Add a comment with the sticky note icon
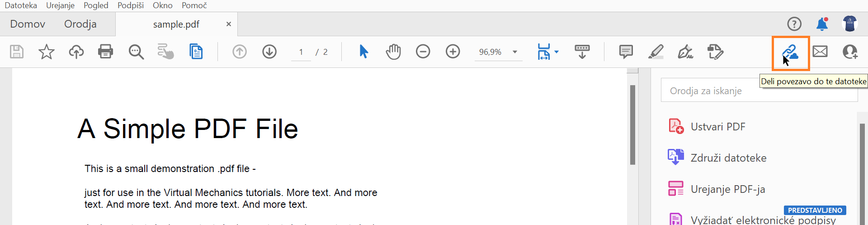 pos(626,52)
